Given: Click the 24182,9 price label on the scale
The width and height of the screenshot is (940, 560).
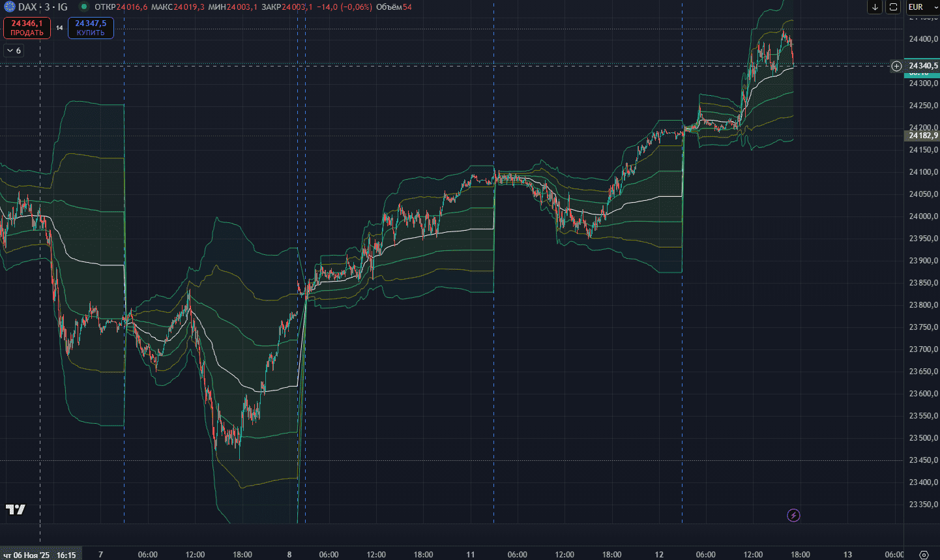Looking at the screenshot, I should [x=922, y=136].
